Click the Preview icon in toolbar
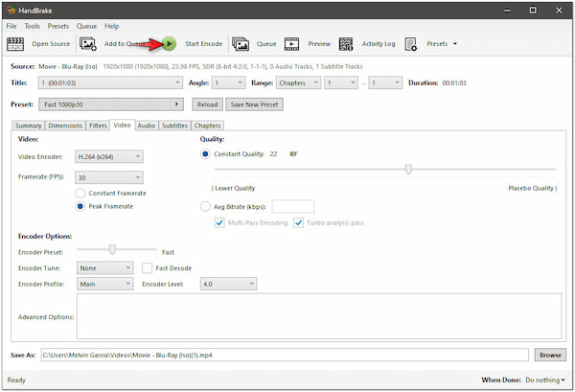The height and width of the screenshot is (392, 575). point(292,43)
